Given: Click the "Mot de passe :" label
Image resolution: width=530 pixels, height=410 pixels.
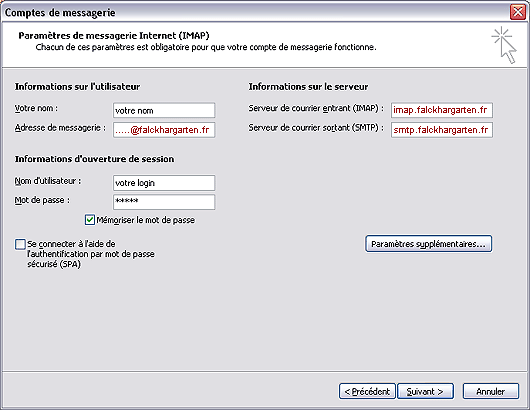Looking at the screenshot, I should tap(42, 200).
